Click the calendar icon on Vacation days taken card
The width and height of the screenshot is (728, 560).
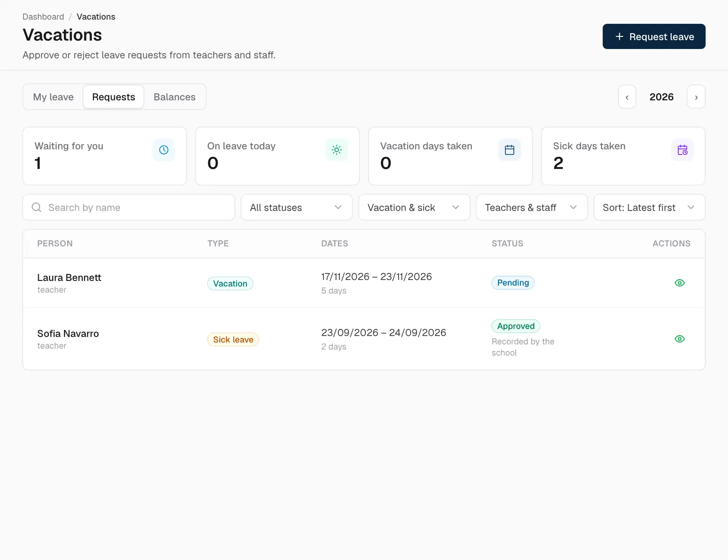pos(510,150)
